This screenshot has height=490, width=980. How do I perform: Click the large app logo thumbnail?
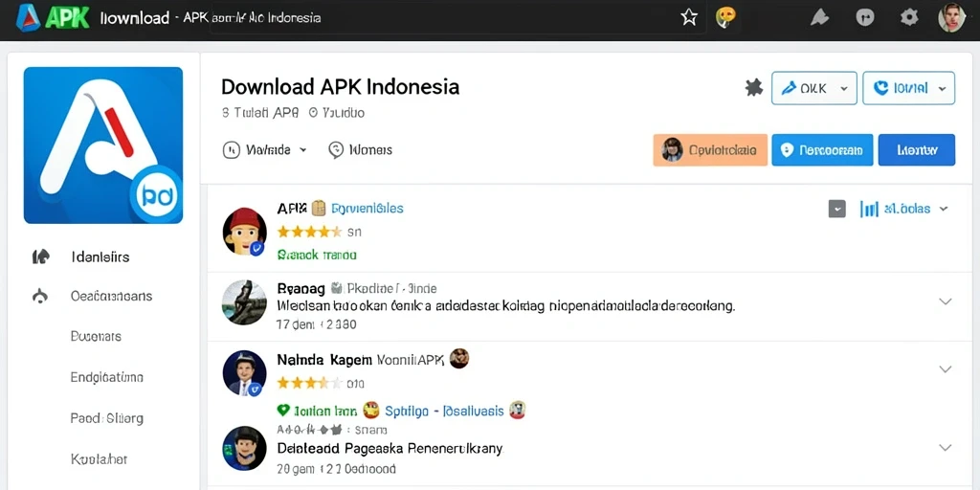(x=103, y=145)
